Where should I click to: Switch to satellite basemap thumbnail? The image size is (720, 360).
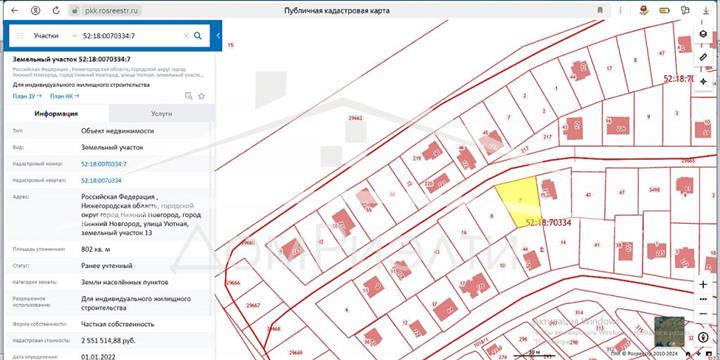(x=669, y=332)
